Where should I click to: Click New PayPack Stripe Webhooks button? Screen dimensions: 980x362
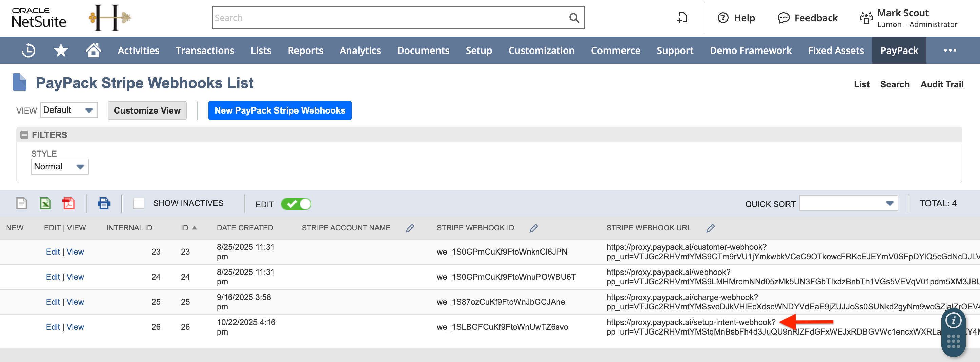click(x=280, y=110)
